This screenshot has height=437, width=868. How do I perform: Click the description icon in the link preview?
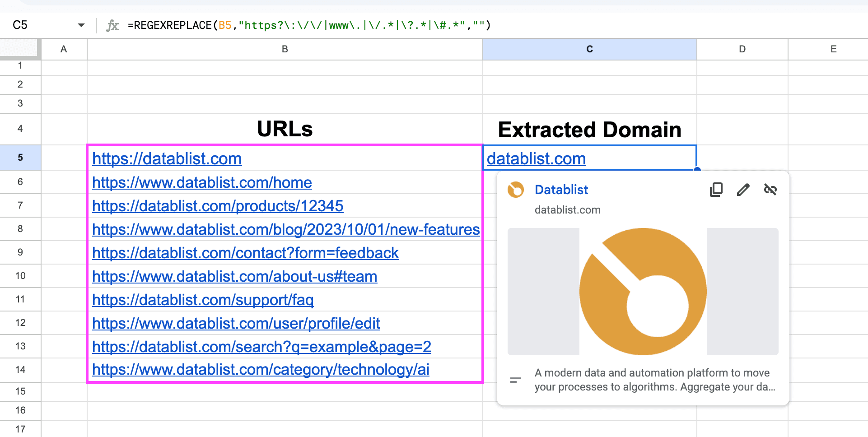tap(514, 380)
